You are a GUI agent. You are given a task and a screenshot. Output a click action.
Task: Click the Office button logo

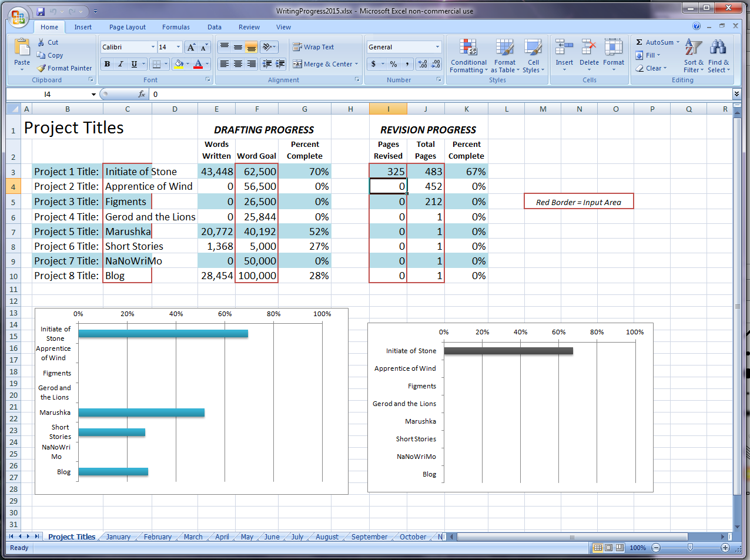click(x=18, y=17)
